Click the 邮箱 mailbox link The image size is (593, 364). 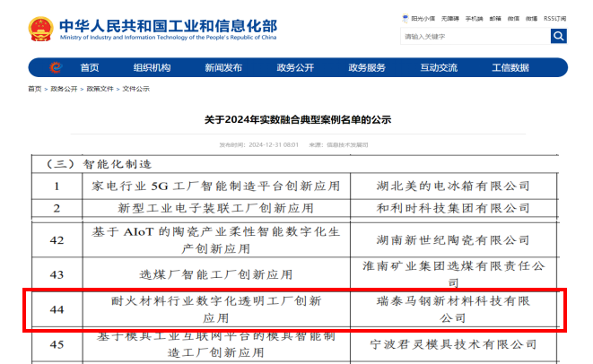point(494,18)
